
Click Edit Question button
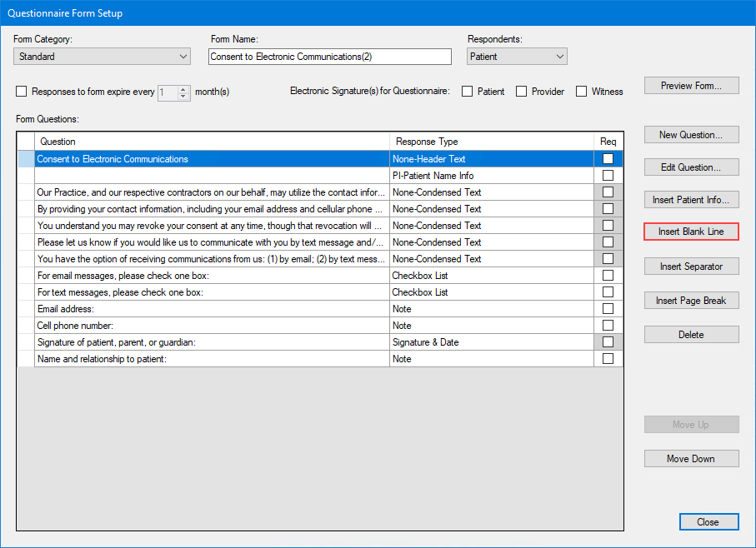[691, 167]
